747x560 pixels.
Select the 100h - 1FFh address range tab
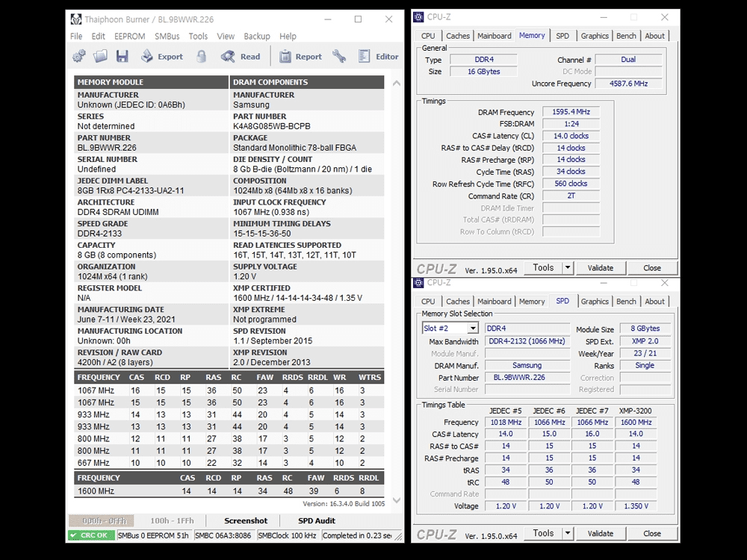172,520
